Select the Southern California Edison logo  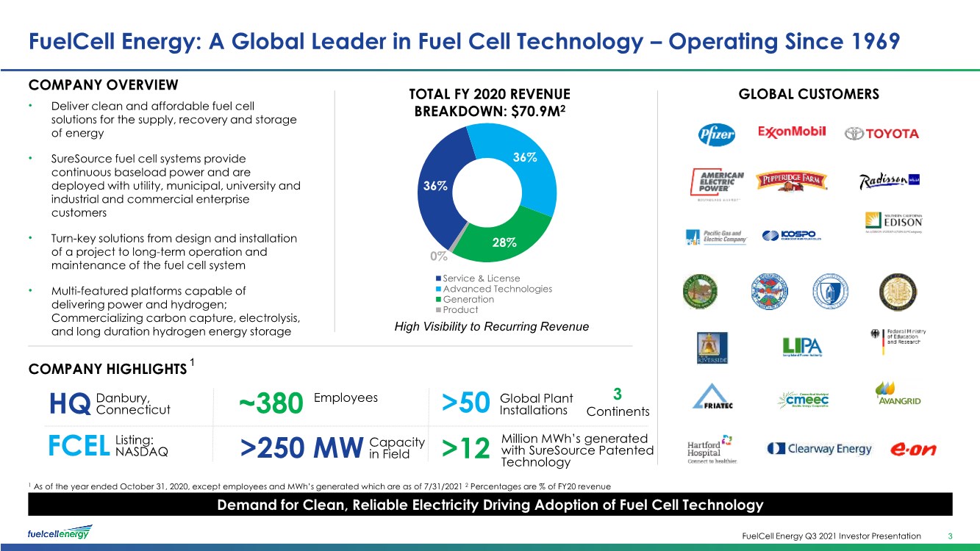(893, 223)
